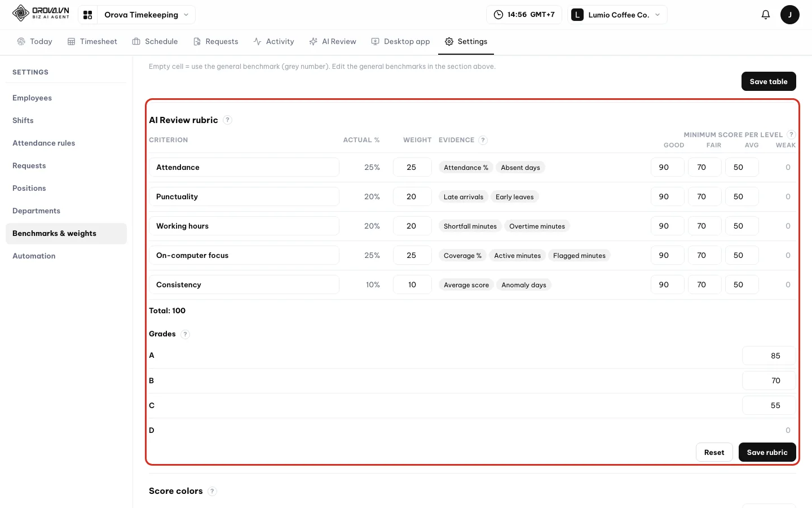Open Employees settings in sidebar
The height and width of the screenshot is (508, 812).
pyautogui.click(x=66, y=98)
